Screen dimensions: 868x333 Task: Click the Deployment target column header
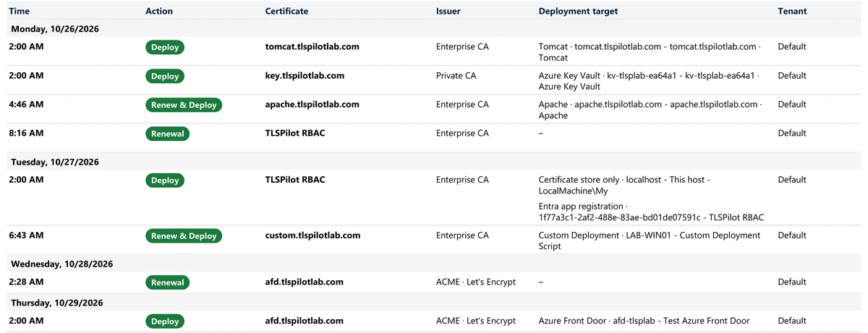click(578, 11)
